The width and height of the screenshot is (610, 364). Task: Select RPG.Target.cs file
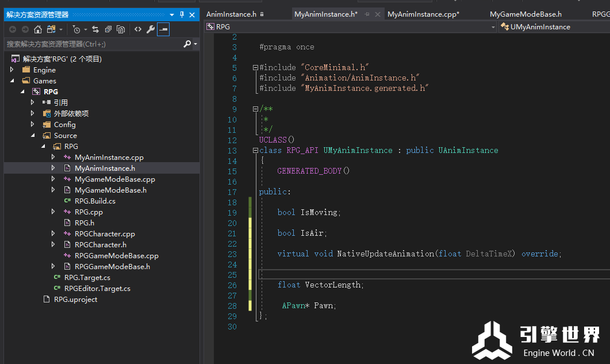pos(87,277)
